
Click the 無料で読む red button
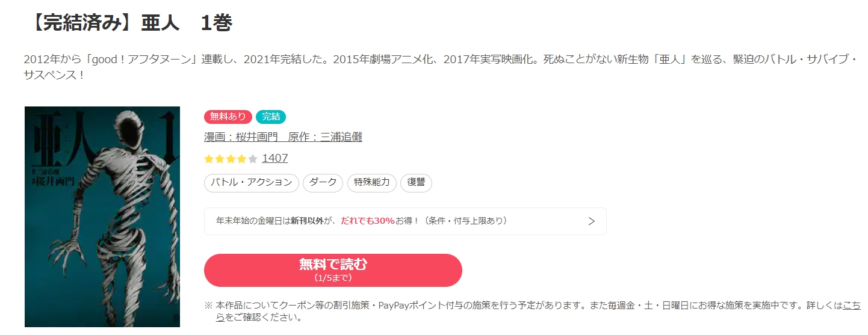point(333,270)
